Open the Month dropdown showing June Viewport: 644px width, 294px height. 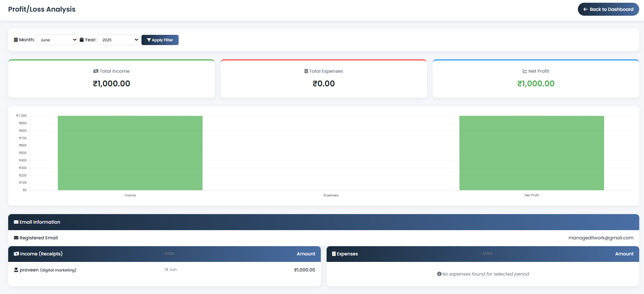coord(57,40)
